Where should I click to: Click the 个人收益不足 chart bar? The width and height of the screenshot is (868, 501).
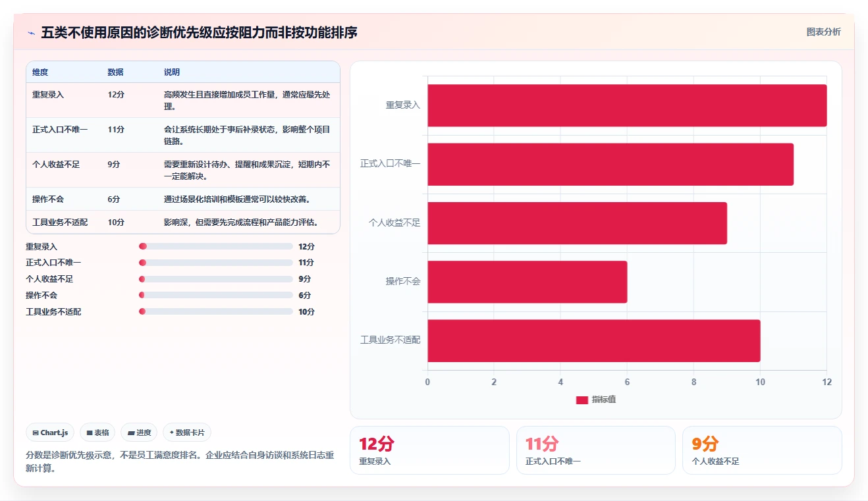pyautogui.click(x=577, y=223)
